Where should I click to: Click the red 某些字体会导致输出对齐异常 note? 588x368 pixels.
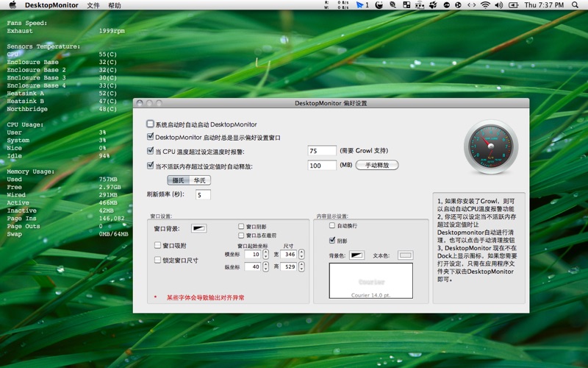click(206, 297)
